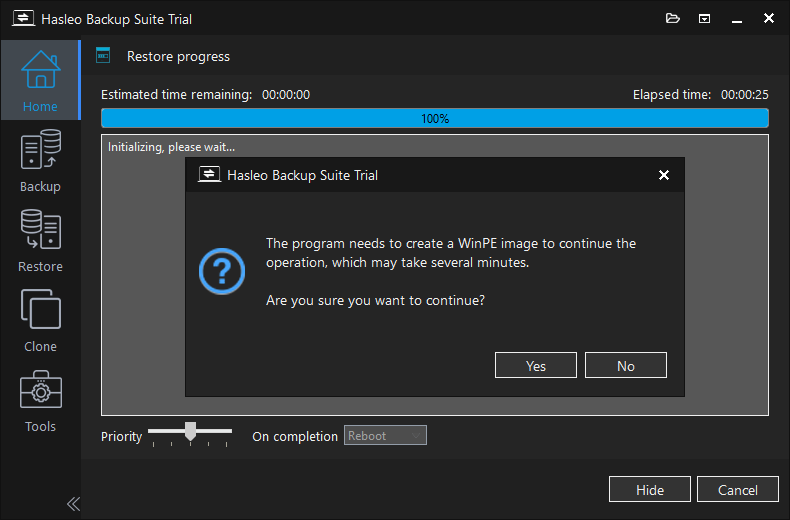Click the open folder icon in title bar
Viewport: 790px width, 520px height.
point(673,19)
